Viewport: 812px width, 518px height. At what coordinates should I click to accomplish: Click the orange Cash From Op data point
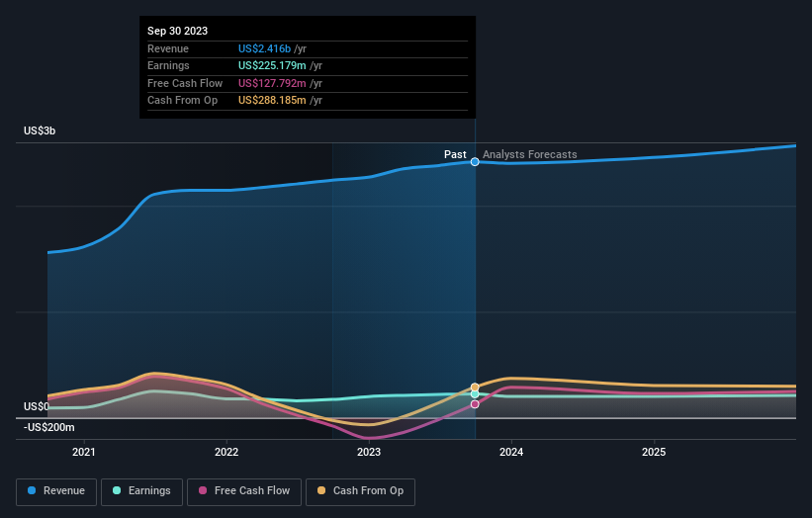click(x=475, y=388)
